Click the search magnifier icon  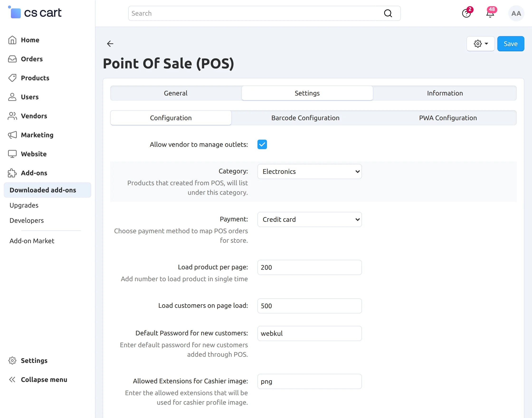tap(388, 14)
